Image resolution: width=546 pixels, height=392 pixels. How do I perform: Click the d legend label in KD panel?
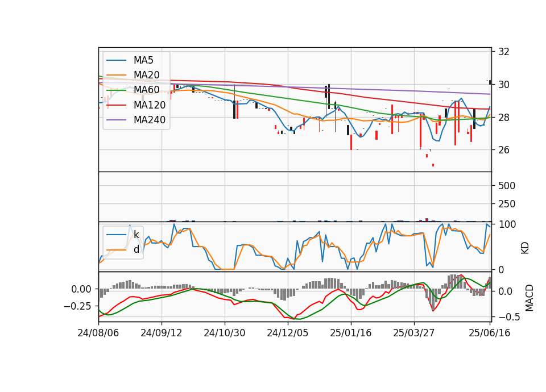pyautogui.click(x=136, y=249)
